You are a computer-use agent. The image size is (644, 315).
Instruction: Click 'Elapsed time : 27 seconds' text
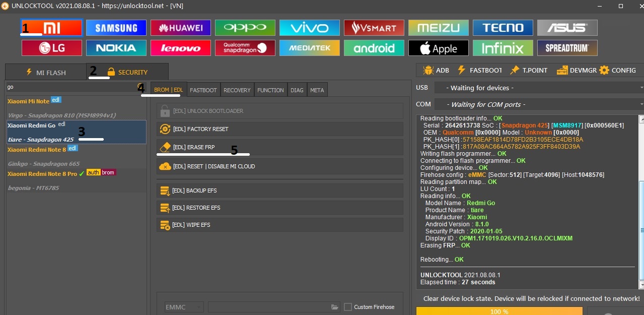458,282
